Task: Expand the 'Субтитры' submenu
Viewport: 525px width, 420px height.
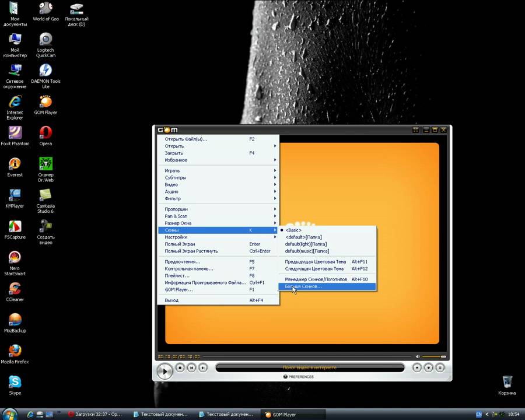Action: click(x=218, y=177)
